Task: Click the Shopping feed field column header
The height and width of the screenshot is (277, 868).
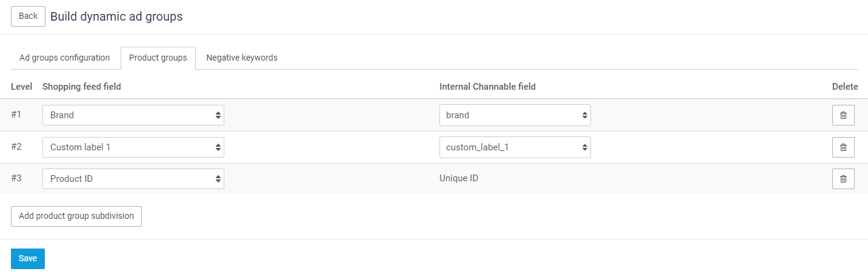Action: pyautogui.click(x=82, y=87)
